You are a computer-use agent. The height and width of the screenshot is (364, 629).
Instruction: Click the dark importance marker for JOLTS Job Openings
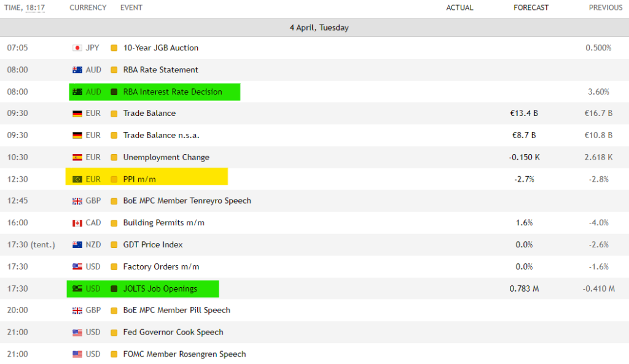click(114, 288)
